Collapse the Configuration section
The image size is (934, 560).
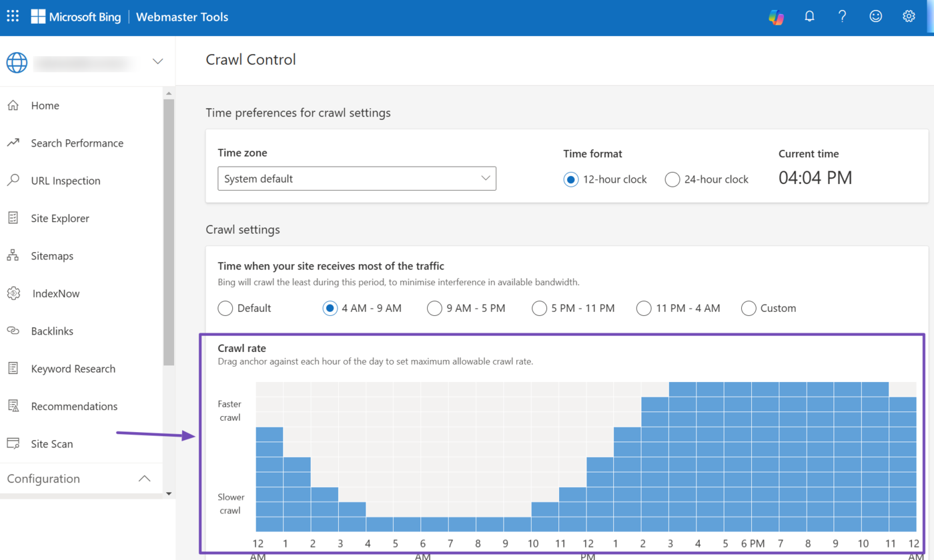point(144,479)
